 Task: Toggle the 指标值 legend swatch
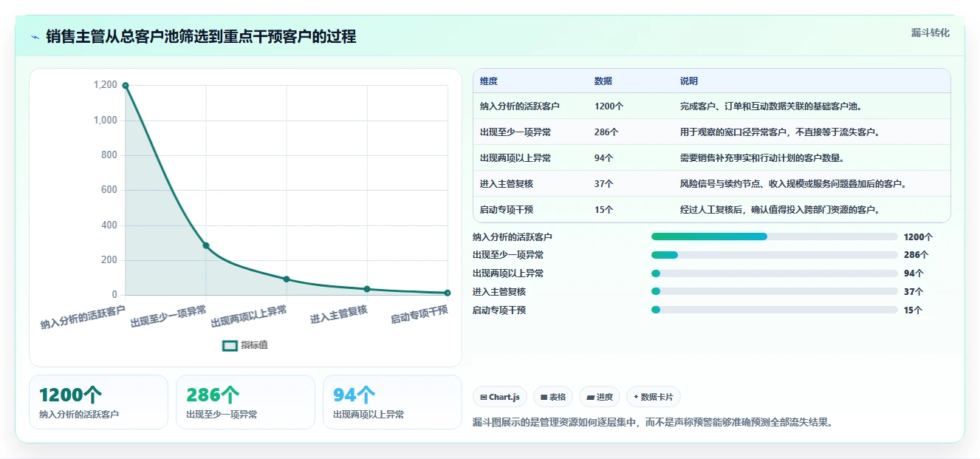(x=230, y=345)
